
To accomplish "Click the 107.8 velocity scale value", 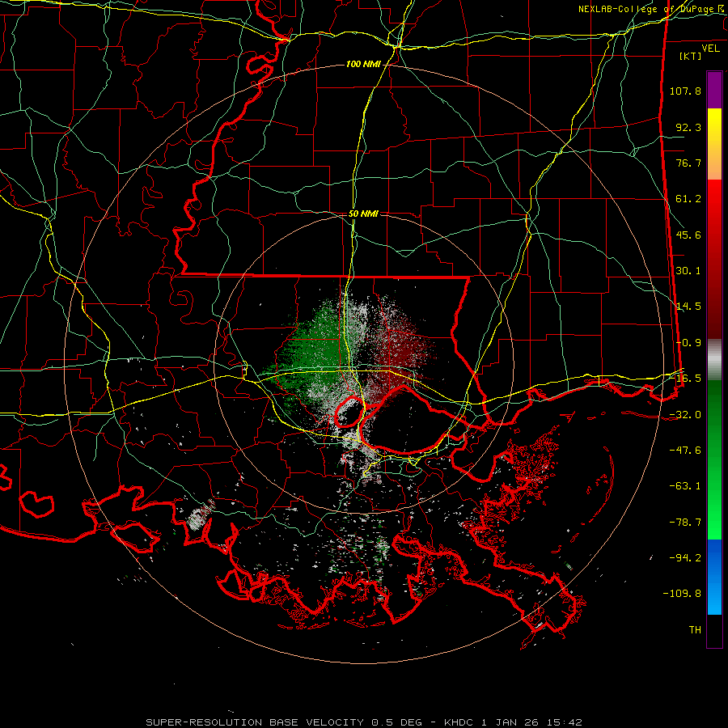I will pos(685,91).
